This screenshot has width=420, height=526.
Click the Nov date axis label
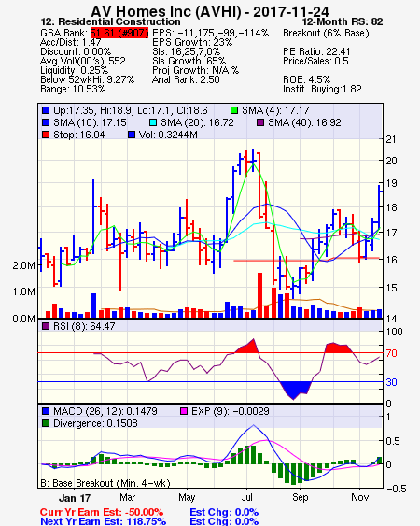coord(360,497)
